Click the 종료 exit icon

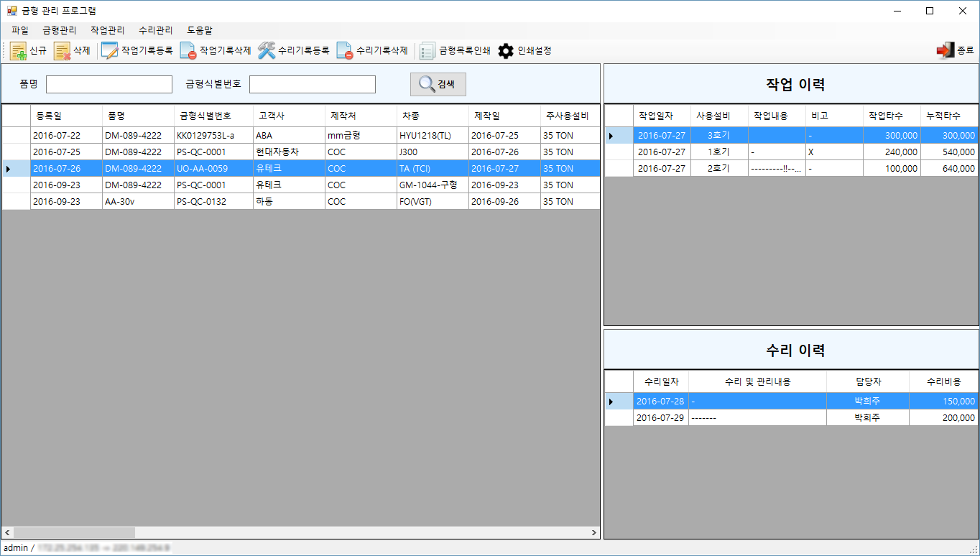(945, 51)
